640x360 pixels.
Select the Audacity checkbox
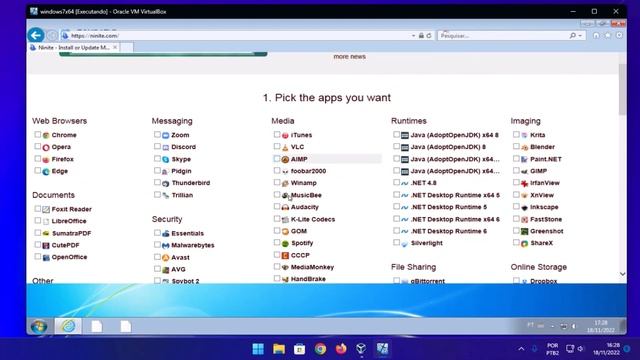[x=277, y=207]
